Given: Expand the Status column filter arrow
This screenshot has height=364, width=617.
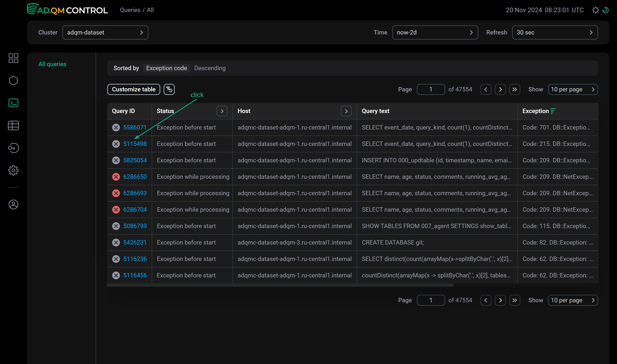Looking at the screenshot, I should [x=222, y=111].
